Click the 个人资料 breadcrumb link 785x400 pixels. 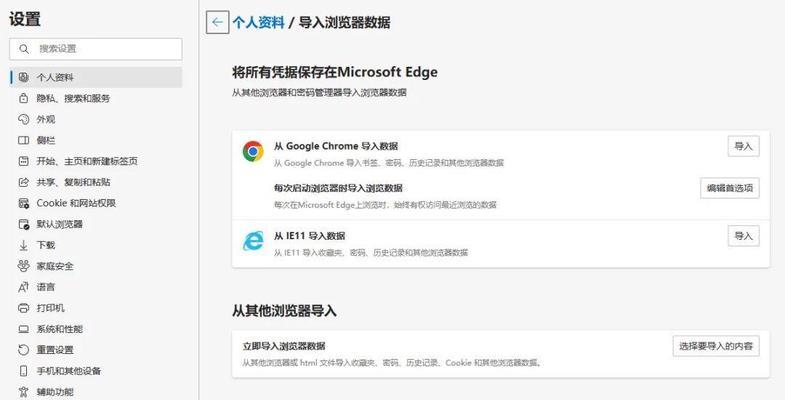pos(258,23)
